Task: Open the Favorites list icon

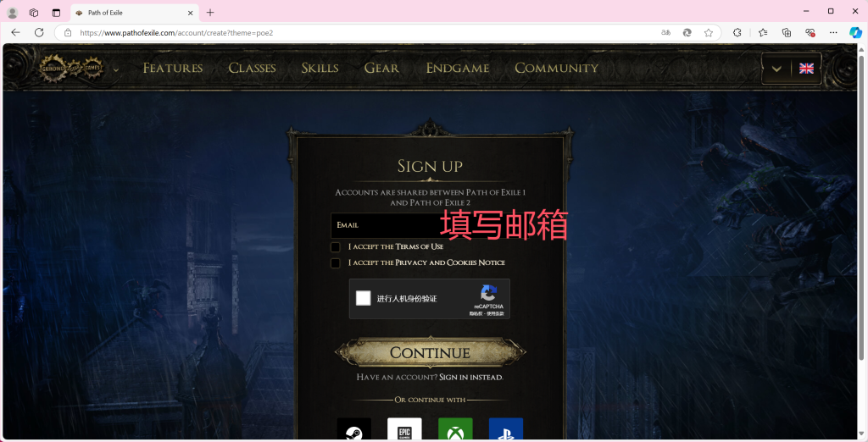Action: click(x=763, y=33)
